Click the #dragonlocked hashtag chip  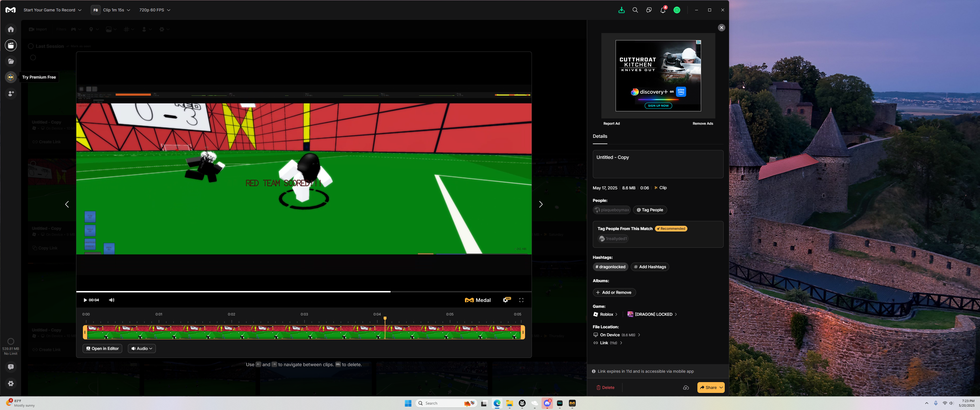click(x=611, y=266)
